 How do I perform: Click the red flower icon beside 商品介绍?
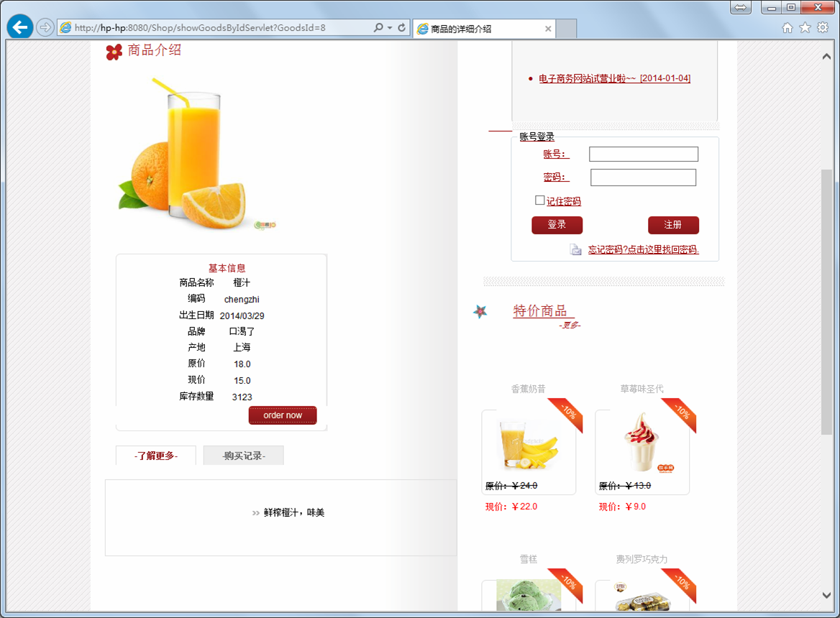click(x=114, y=52)
